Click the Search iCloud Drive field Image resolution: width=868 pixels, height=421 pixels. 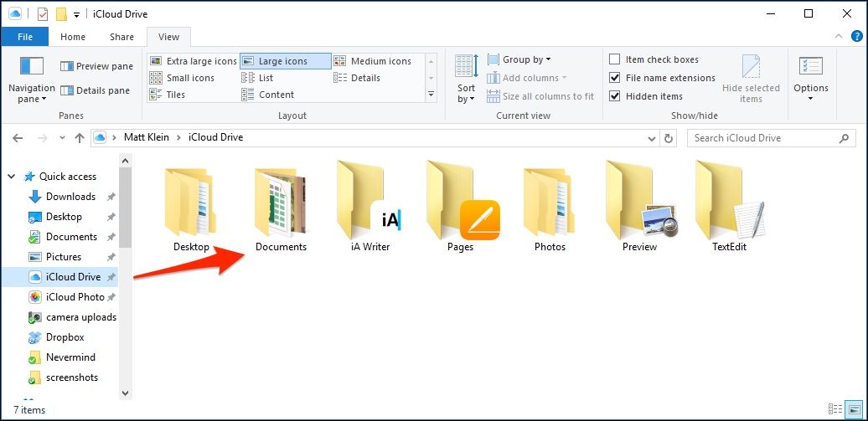pos(771,138)
